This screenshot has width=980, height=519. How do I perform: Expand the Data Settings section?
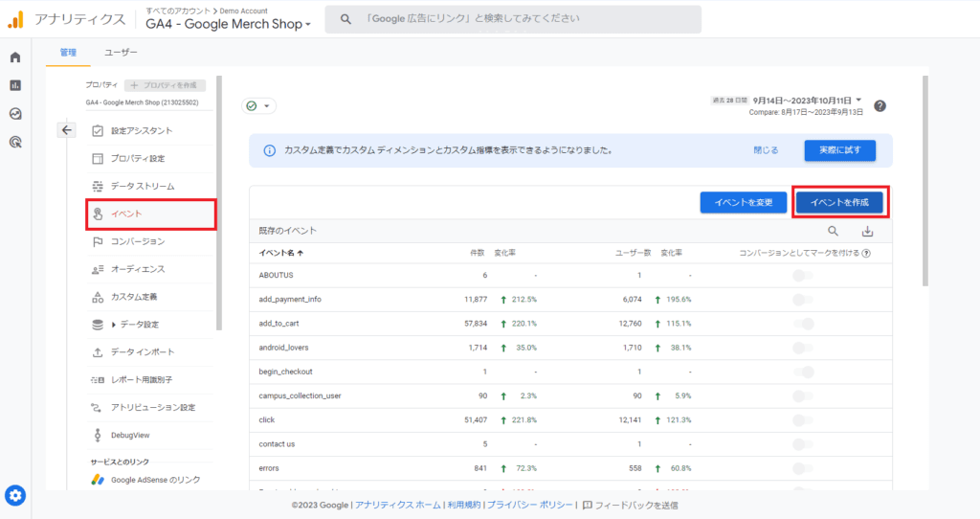click(x=114, y=325)
